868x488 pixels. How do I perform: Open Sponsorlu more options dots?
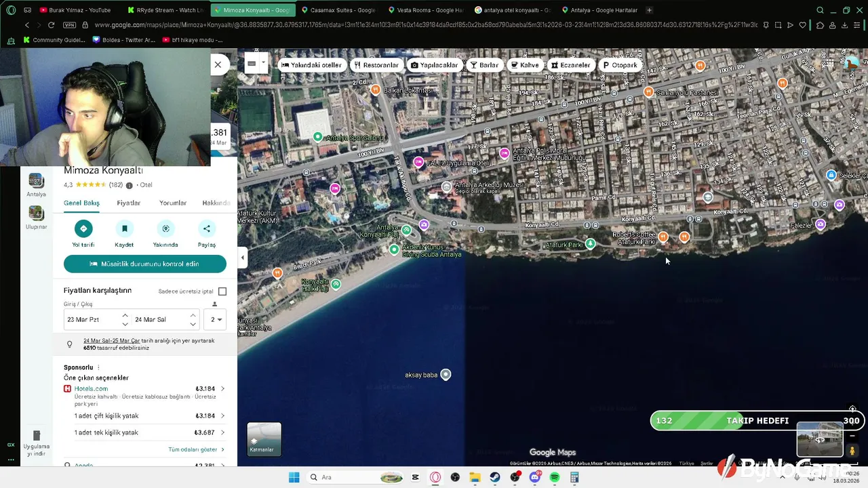click(98, 367)
